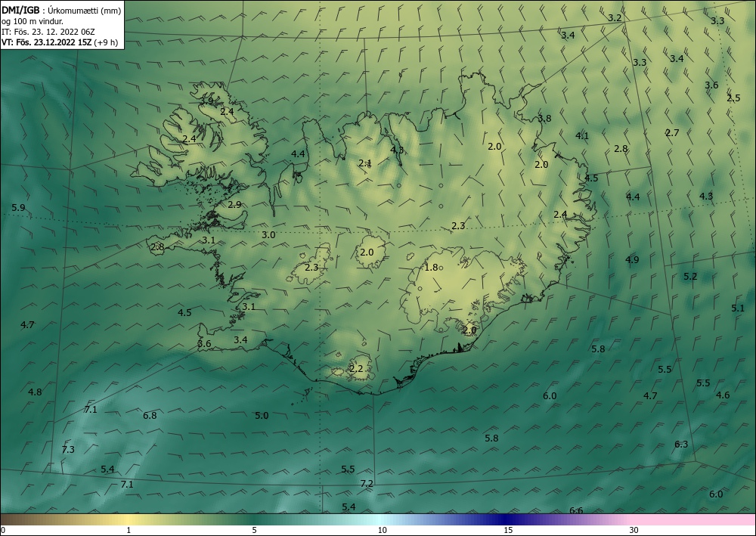The width and height of the screenshot is (756, 536).
Task: Click the map value "2.5"
Action: (x=733, y=98)
